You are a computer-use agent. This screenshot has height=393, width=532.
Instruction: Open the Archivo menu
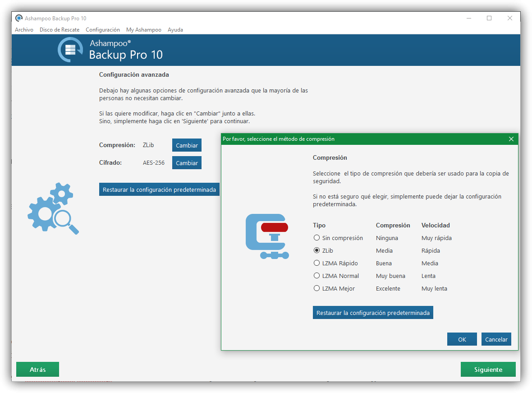(x=24, y=29)
